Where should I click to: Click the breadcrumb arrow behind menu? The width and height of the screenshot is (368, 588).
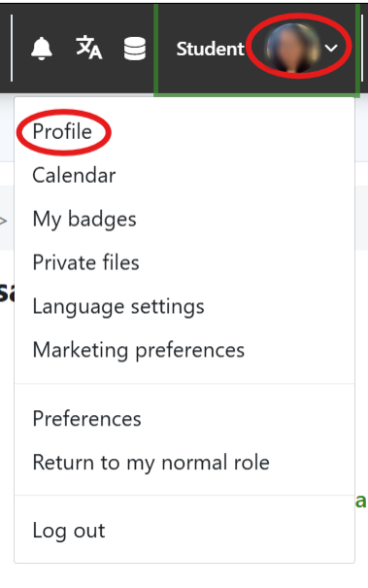click(x=3, y=221)
